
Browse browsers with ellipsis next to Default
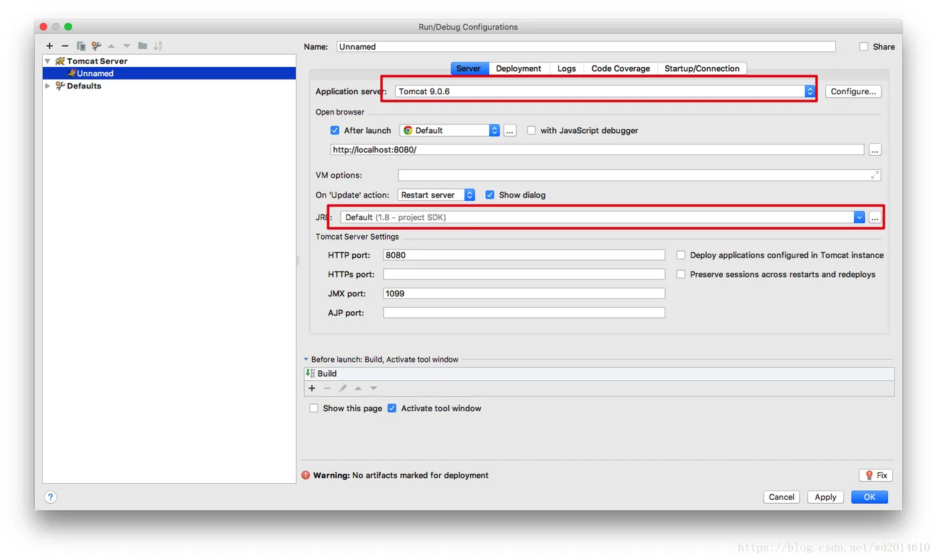click(x=510, y=130)
